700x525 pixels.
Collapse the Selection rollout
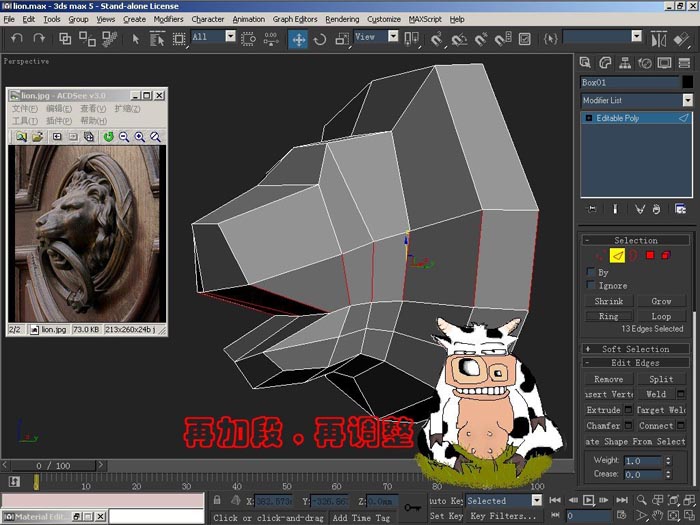635,240
